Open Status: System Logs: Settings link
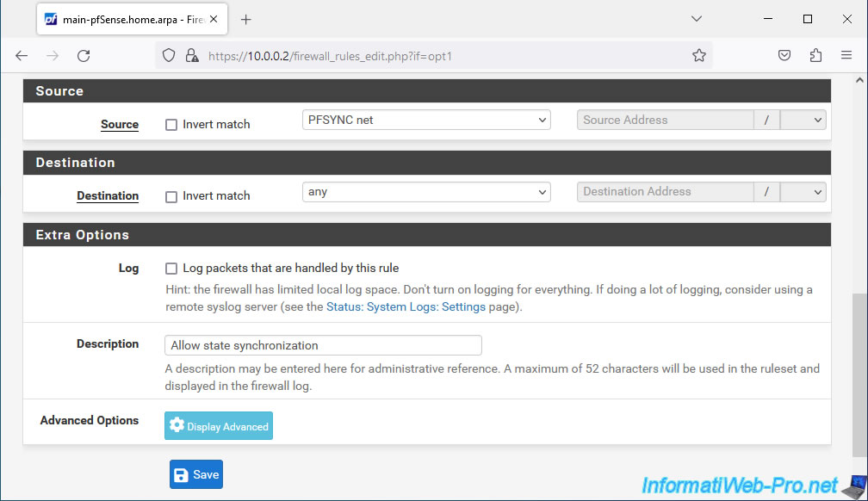 406,306
